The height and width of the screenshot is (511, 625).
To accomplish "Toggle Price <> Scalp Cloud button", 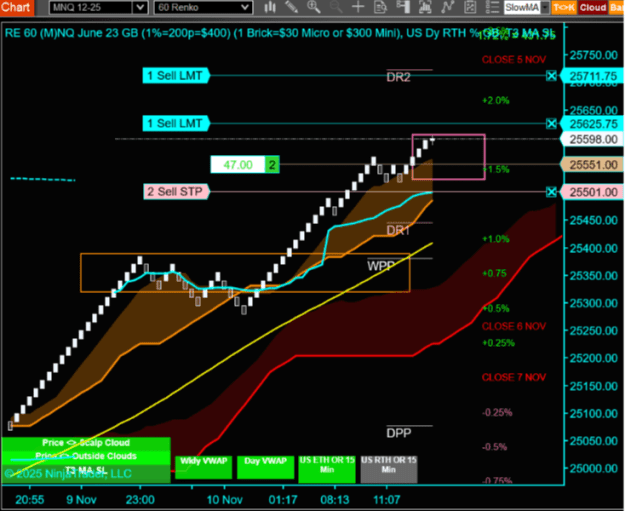I will [x=86, y=443].
